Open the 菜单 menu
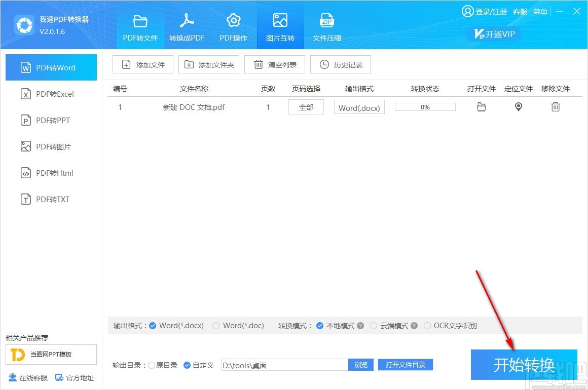The height and width of the screenshot is (390, 588). pos(540,11)
